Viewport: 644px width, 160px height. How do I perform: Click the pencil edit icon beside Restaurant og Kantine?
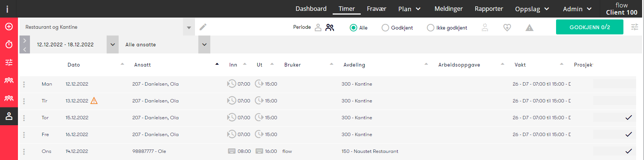point(203,27)
